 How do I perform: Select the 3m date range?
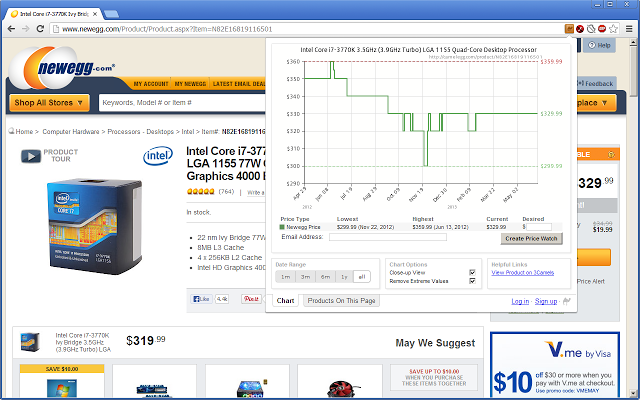coord(305,277)
